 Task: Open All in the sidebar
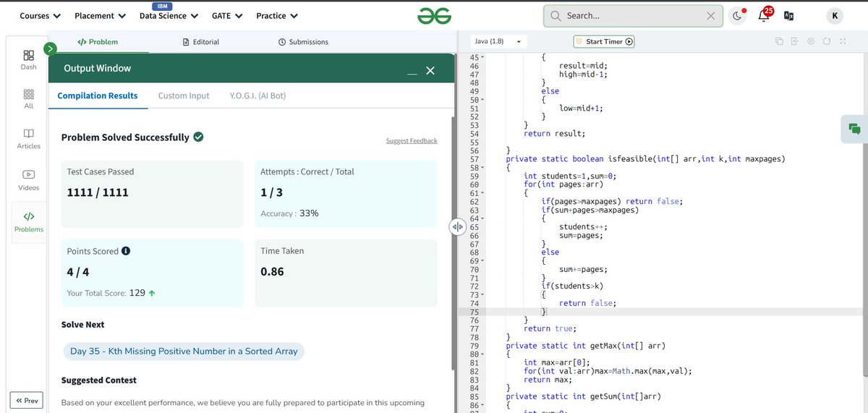pyautogui.click(x=28, y=99)
